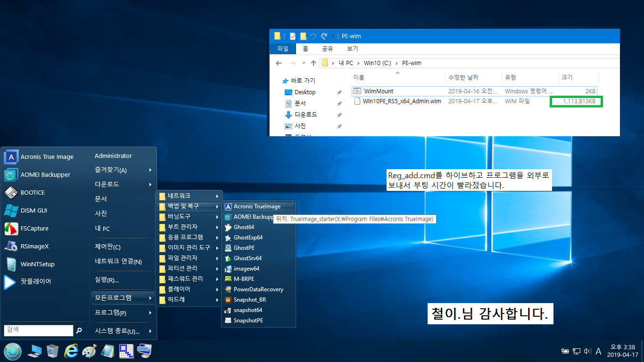Screen dimensions: 644x362
Task: Open the blue grid taskbar icon
Action: point(126,351)
